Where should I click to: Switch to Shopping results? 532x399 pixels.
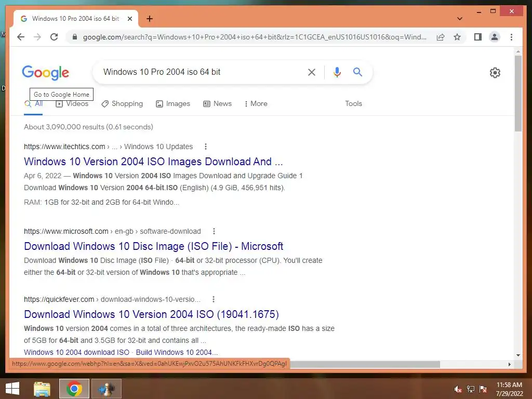(122, 104)
